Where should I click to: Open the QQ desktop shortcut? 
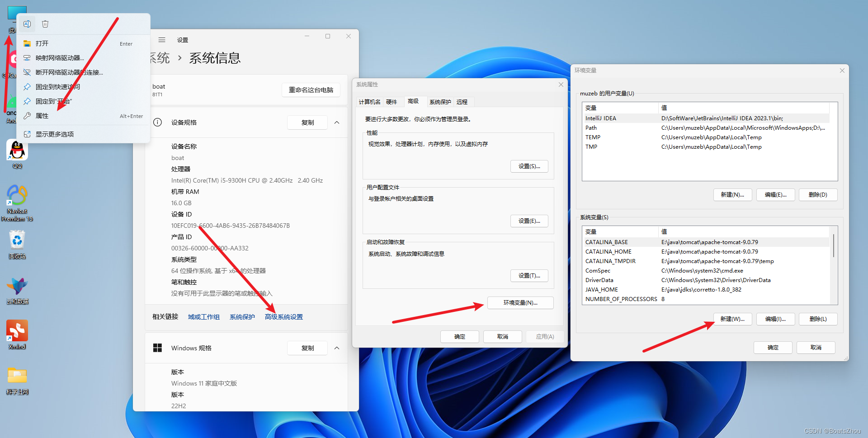(17, 154)
